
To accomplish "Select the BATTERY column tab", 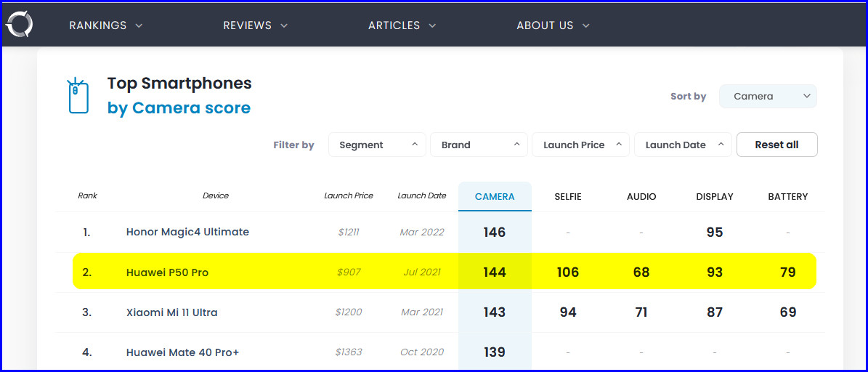I will tap(787, 196).
